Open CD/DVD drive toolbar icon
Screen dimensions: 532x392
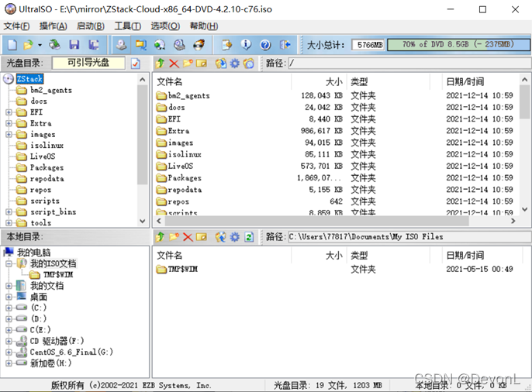[54, 44]
